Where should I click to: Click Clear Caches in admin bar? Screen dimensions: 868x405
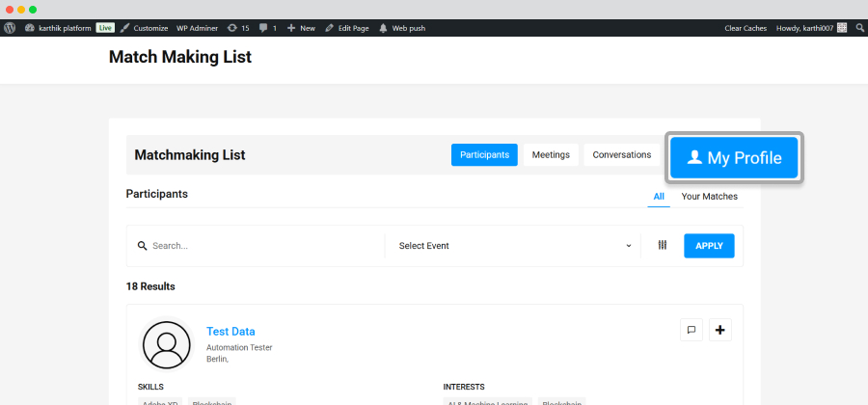(x=746, y=28)
